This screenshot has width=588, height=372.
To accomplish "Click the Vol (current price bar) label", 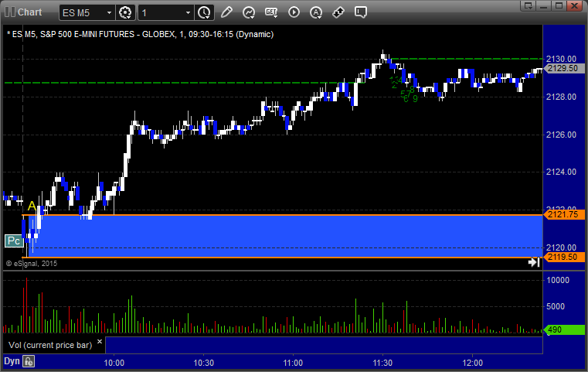I will (x=50, y=345).
